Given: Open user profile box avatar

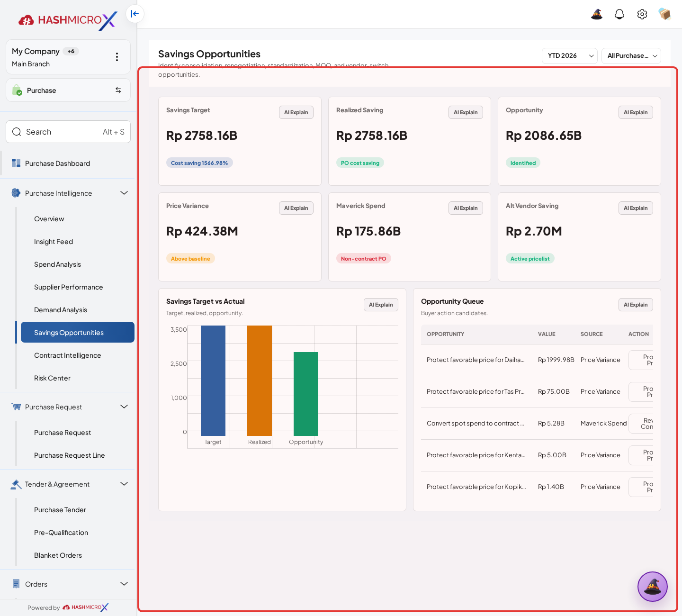Looking at the screenshot, I should tap(665, 14).
